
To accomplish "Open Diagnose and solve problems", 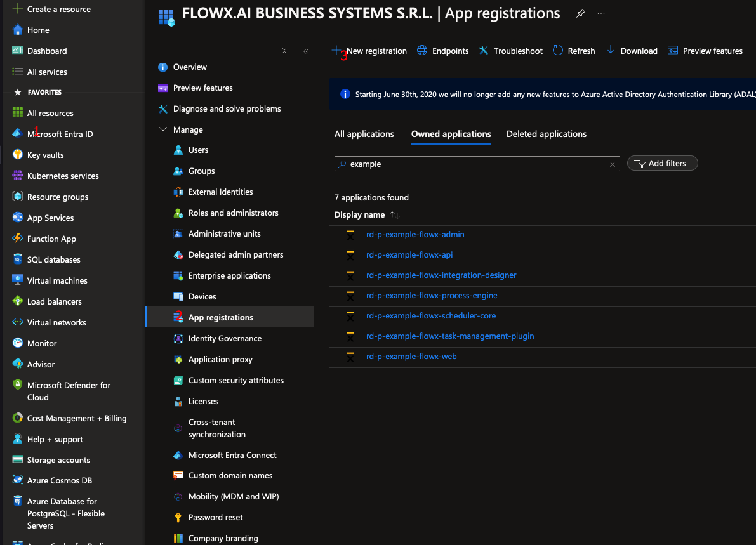I will tap(227, 108).
